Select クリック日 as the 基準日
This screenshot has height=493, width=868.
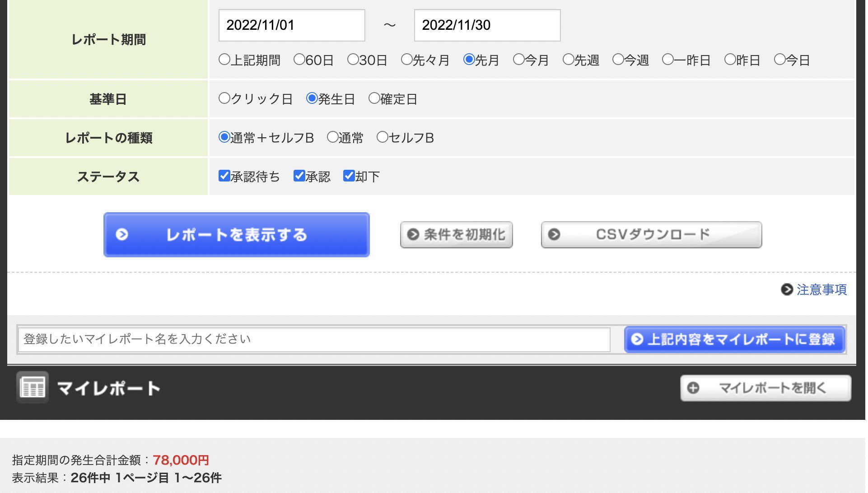pos(224,98)
